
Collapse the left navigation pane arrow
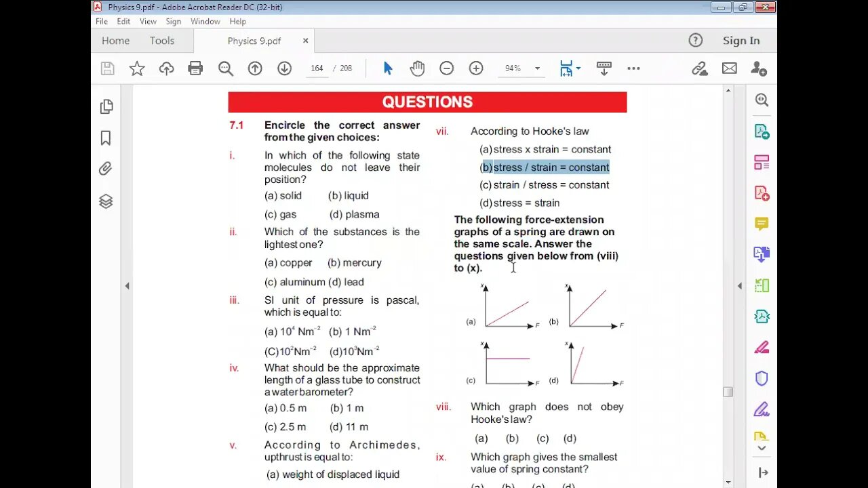(x=127, y=286)
